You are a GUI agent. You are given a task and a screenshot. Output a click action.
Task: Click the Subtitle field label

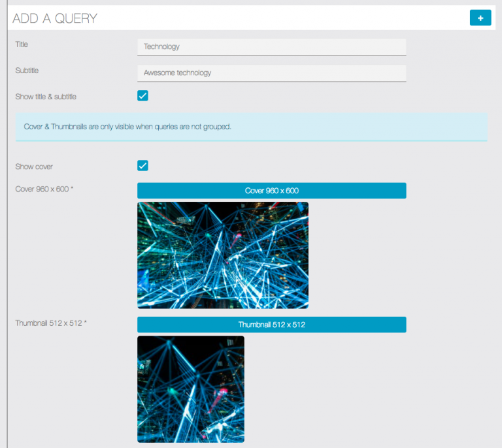pyautogui.click(x=27, y=71)
